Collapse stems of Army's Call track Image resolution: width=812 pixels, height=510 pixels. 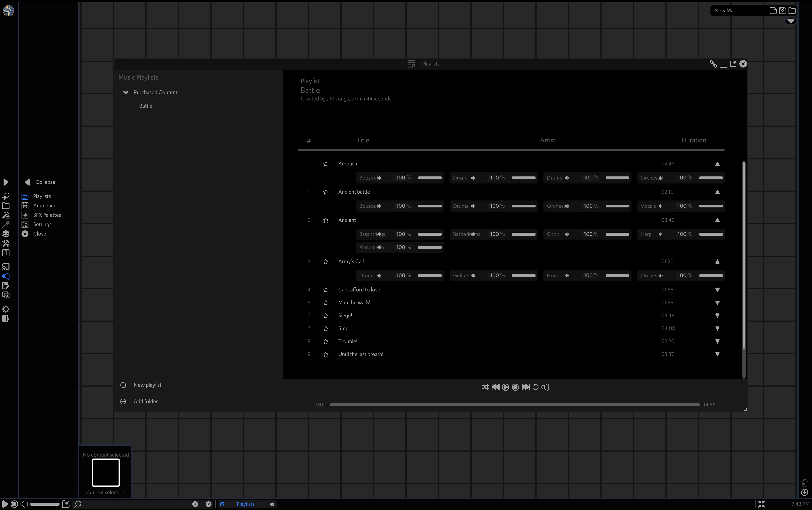717,262
